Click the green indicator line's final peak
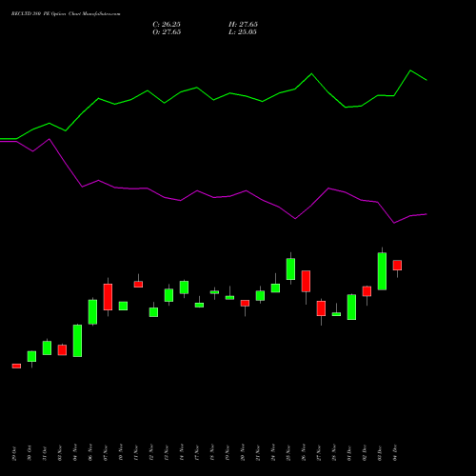This screenshot has width=476, height=476. [x=410, y=70]
